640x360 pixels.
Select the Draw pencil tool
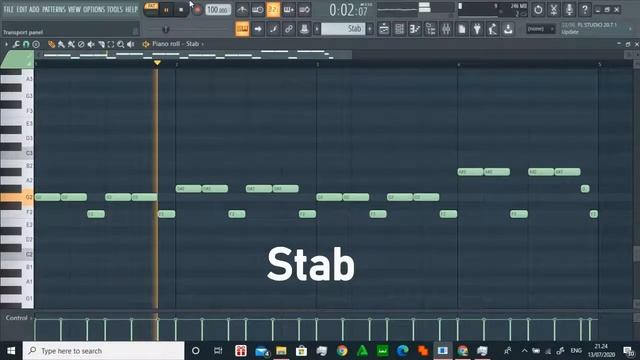click(51, 44)
